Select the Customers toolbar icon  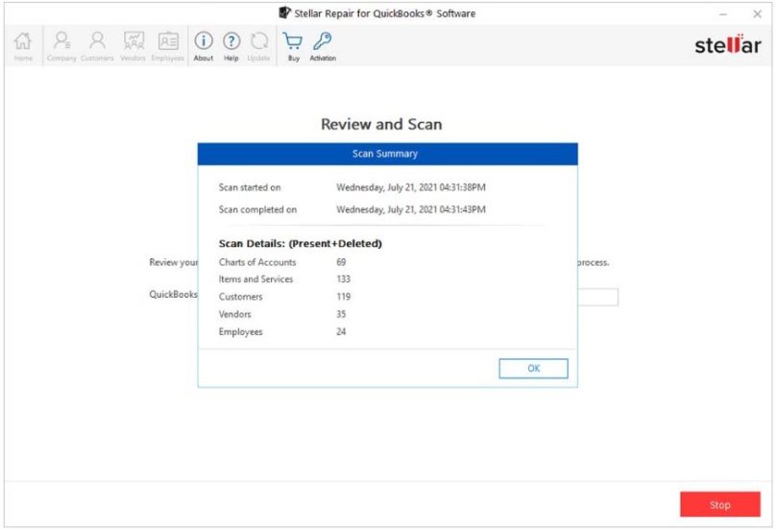(x=97, y=46)
